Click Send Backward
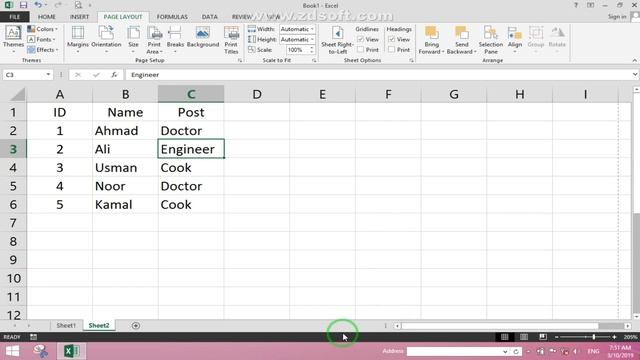Viewport: 640px width, 360px height. (x=461, y=39)
